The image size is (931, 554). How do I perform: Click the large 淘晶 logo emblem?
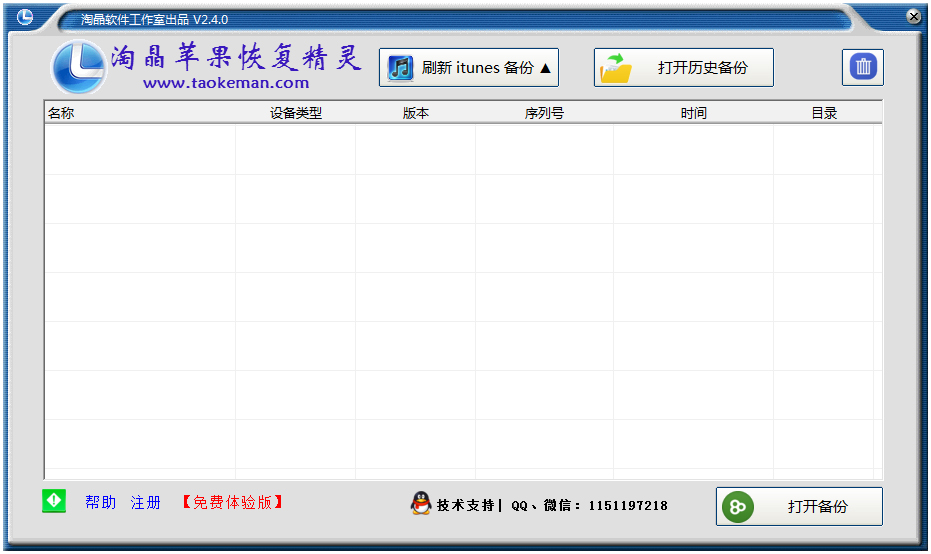pos(78,67)
